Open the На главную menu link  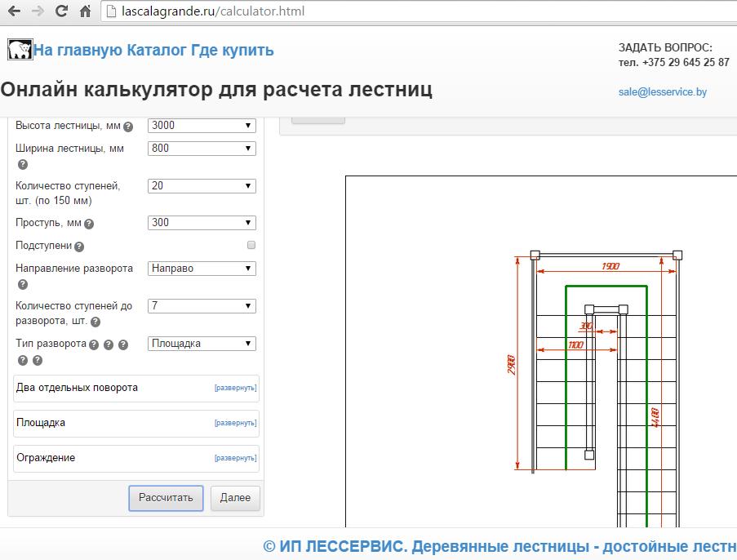78,50
